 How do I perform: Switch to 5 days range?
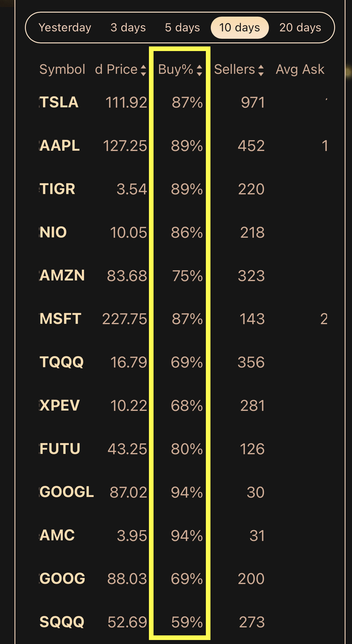click(182, 28)
